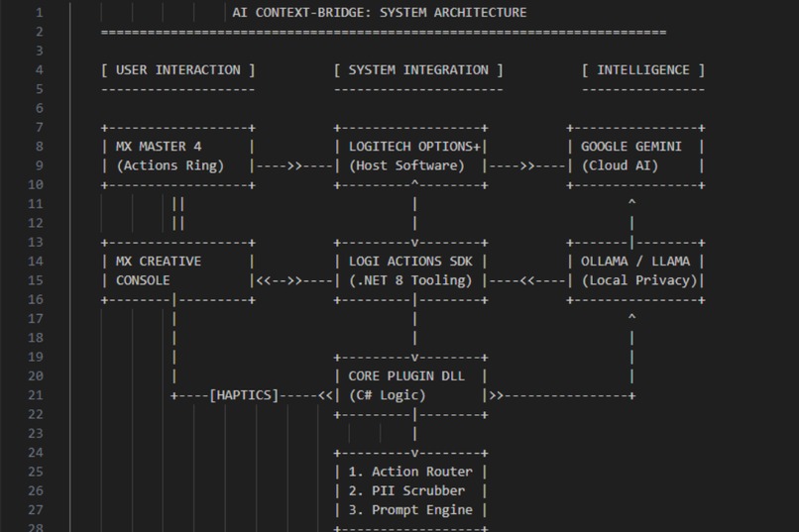Screen dimensions: 799x532
Task: Click the '[ USER INTERACTION ]' heading
Action: point(177,69)
